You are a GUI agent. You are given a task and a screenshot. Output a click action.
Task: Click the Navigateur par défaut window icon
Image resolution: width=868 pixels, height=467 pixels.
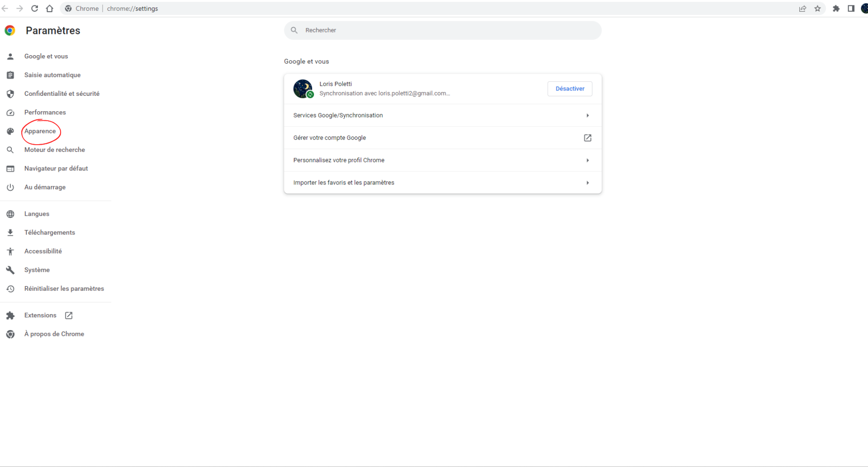(10, 169)
